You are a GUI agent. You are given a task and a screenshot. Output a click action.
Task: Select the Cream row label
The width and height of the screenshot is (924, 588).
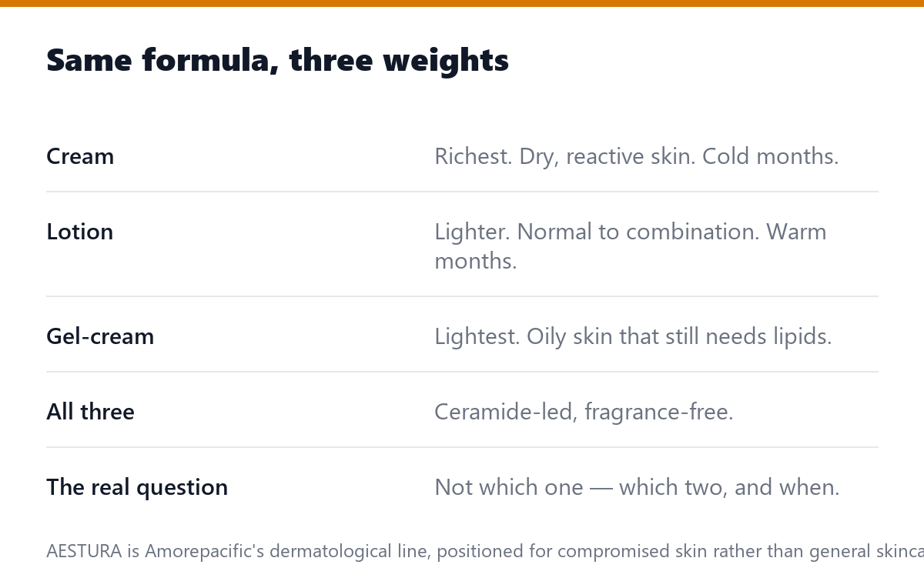coord(80,156)
